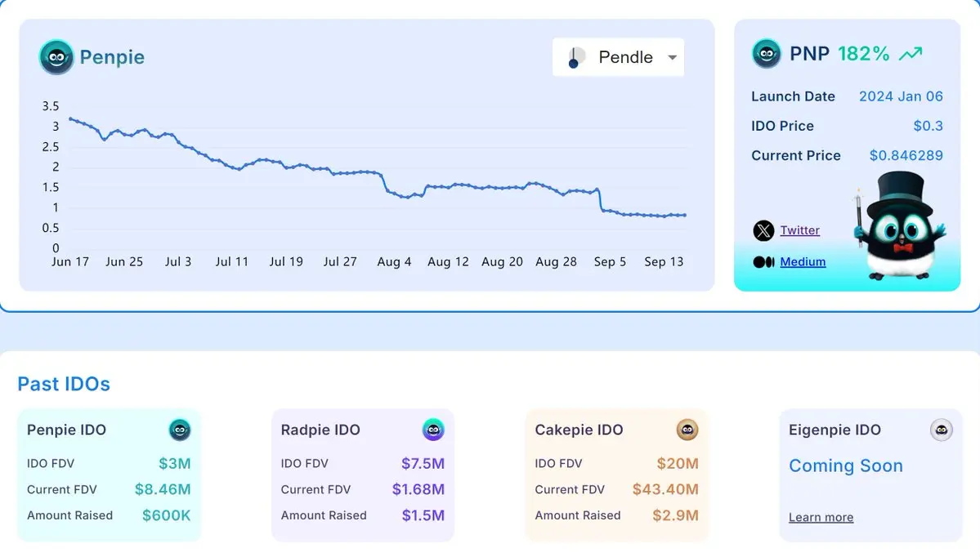Click the $8.46M current FDV value
The height and width of the screenshot is (557, 980).
coord(163,489)
